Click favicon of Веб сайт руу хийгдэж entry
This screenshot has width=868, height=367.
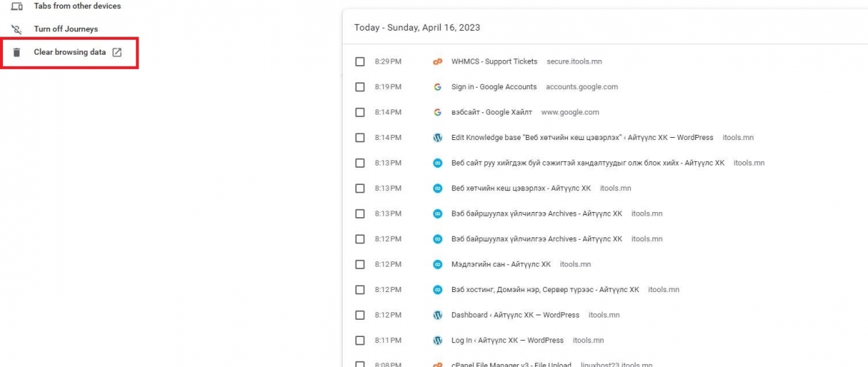coord(437,163)
